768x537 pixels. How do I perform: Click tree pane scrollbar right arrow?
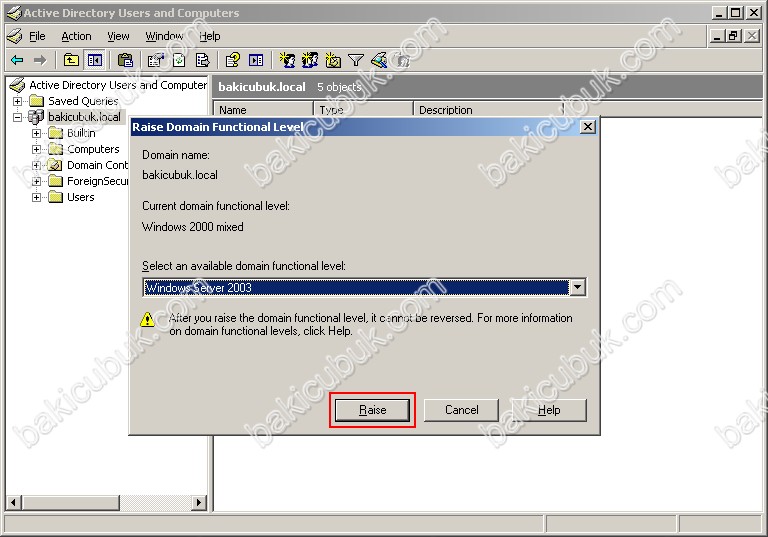[199, 502]
